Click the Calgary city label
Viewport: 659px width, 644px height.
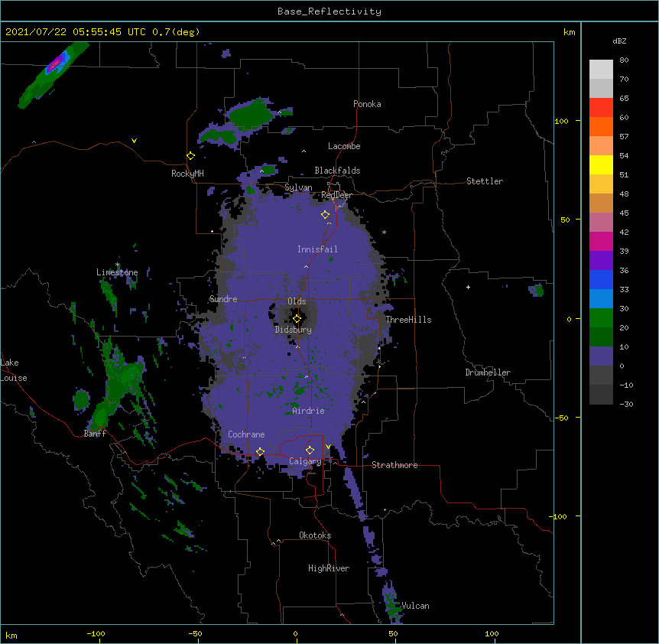(305, 461)
